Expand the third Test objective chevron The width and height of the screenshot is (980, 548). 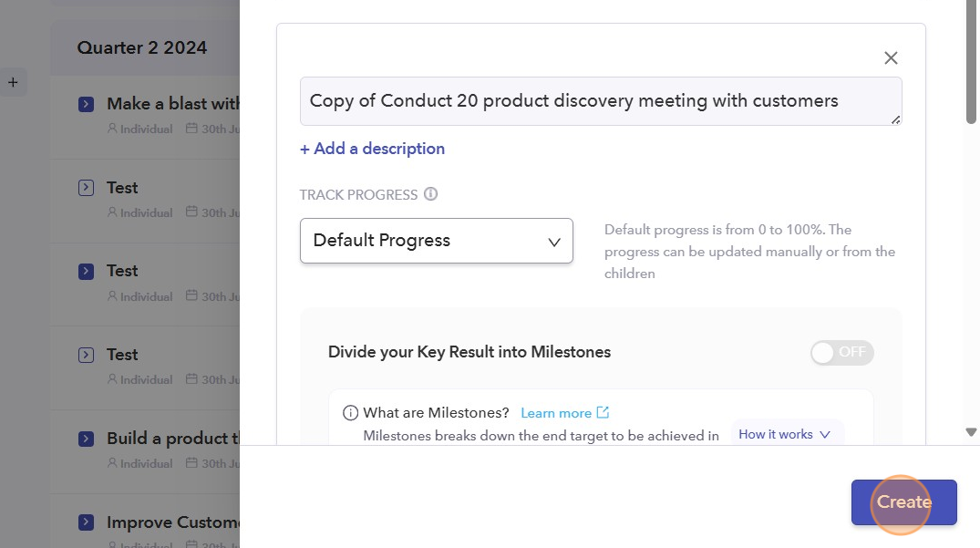tap(86, 355)
